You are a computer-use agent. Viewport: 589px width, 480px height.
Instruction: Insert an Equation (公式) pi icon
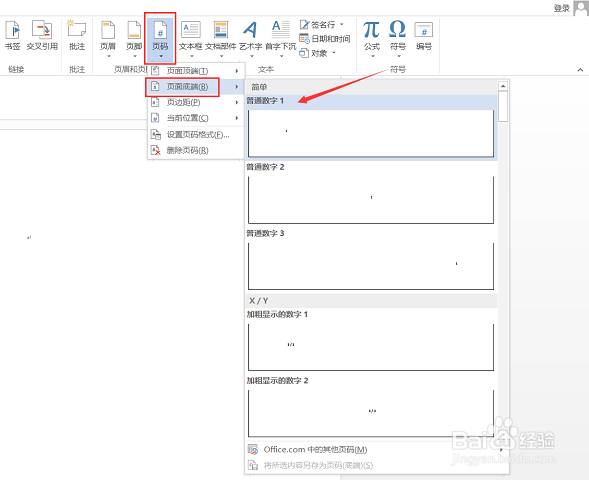tap(372, 29)
